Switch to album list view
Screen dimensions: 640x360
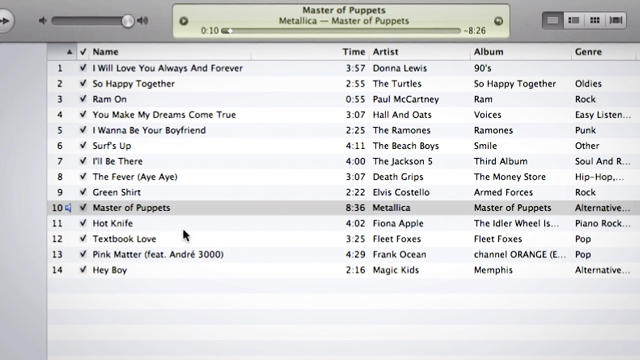click(573, 20)
